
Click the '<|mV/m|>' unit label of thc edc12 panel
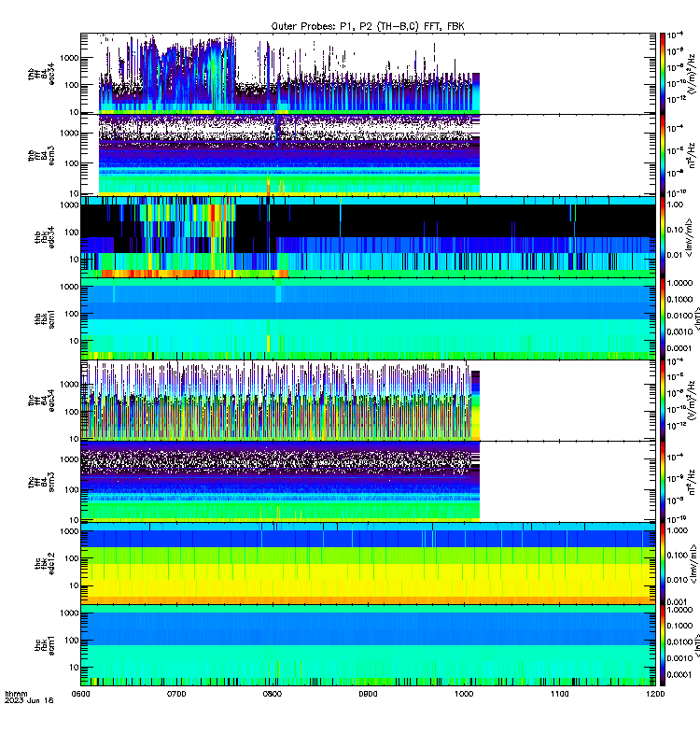coord(693,564)
